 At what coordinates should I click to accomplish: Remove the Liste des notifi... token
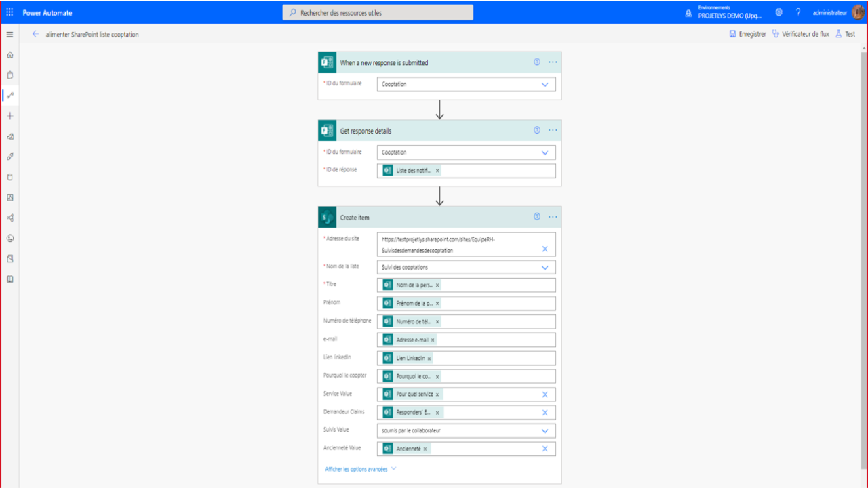click(437, 171)
